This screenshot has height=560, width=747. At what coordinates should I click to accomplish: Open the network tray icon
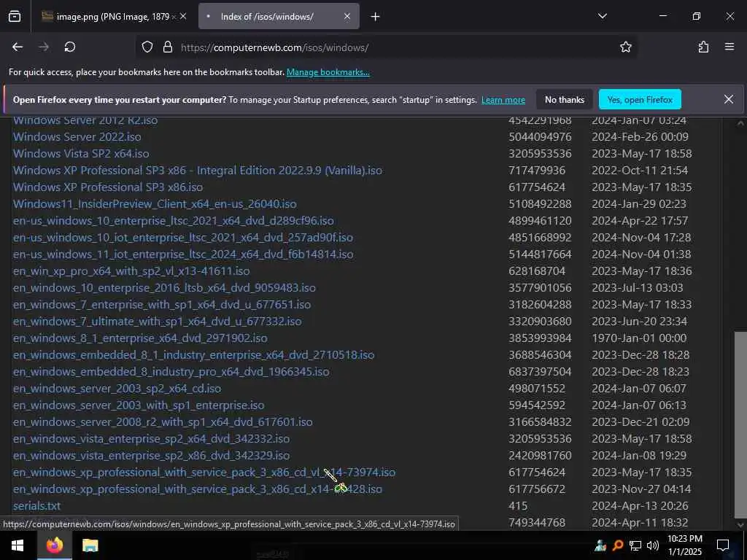(x=635, y=545)
